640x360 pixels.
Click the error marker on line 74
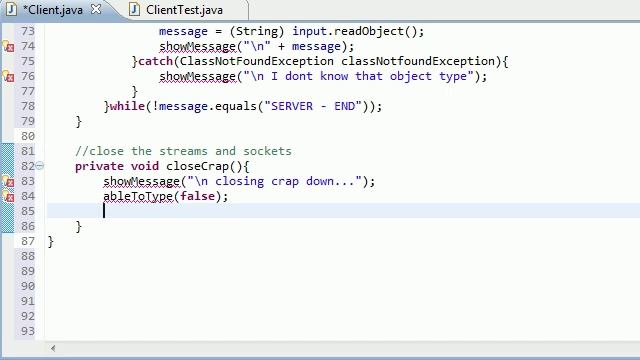[8, 47]
